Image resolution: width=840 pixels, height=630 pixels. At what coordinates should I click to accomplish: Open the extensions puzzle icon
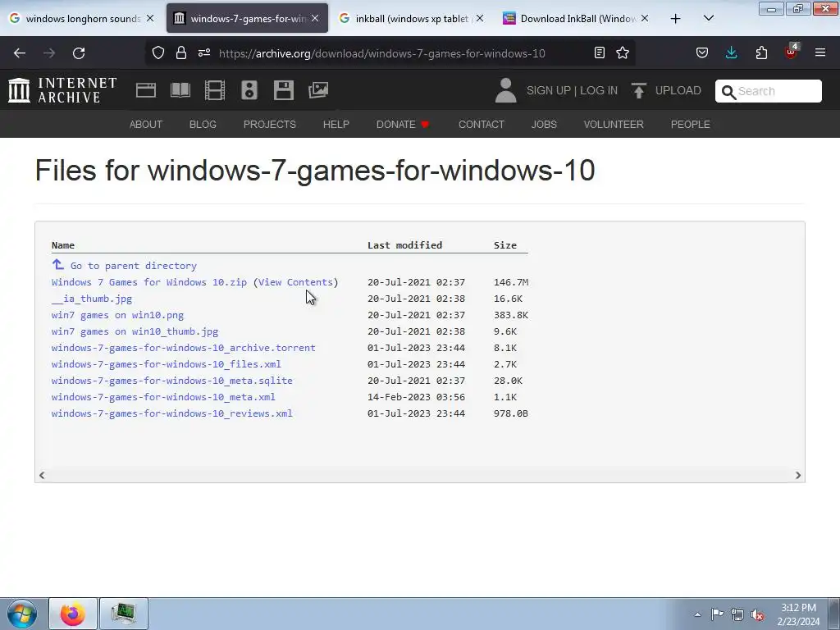point(761,52)
